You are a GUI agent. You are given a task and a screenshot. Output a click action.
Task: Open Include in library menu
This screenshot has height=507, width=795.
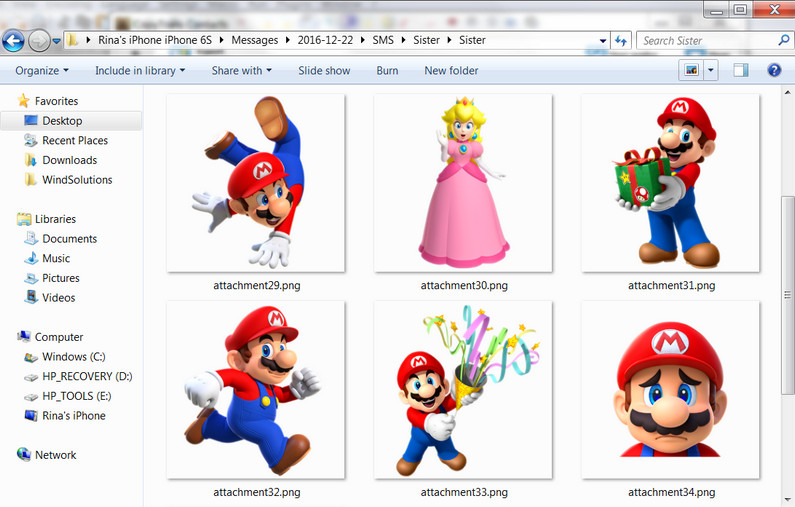click(x=140, y=70)
